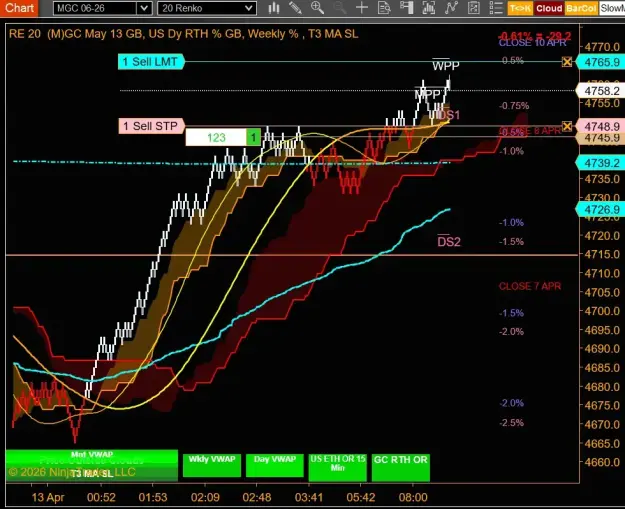Select the 1 Sell STP order label
Viewport: 625px width, 509px height.
pos(151,126)
